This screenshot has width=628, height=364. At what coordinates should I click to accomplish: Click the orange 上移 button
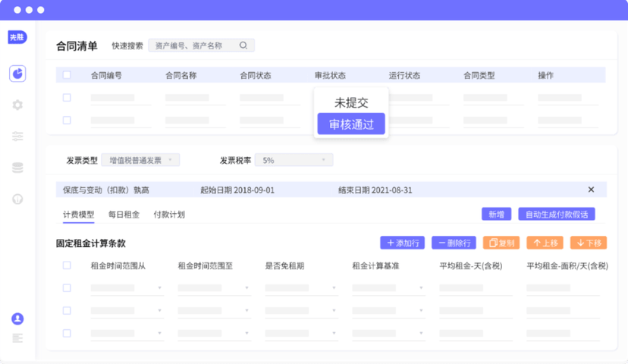click(545, 243)
